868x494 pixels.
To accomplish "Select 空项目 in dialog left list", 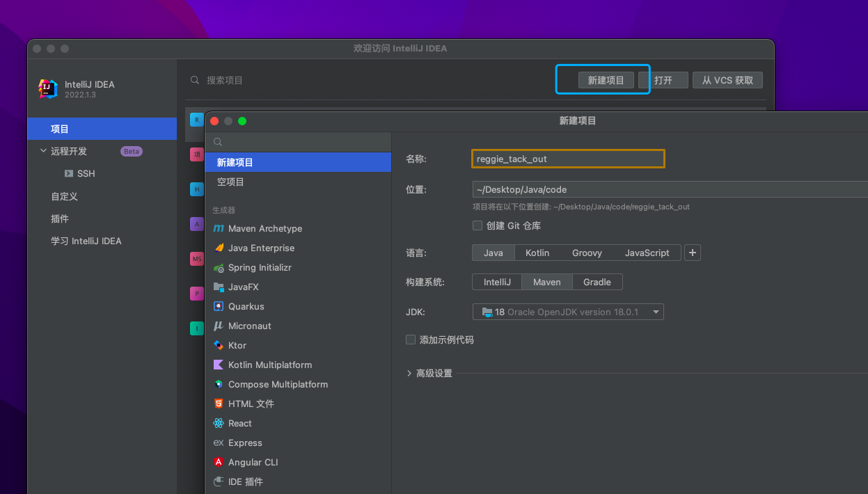I will click(x=298, y=182).
